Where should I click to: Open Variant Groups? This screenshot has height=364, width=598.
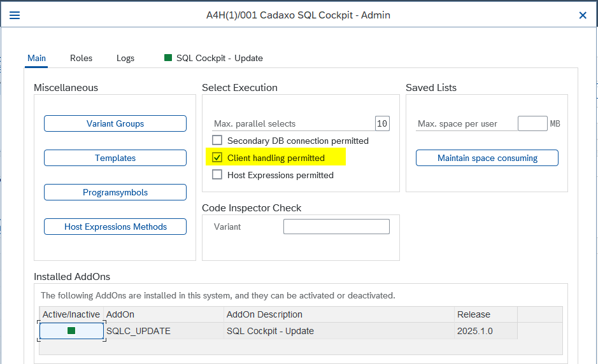[x=115, y=123]
